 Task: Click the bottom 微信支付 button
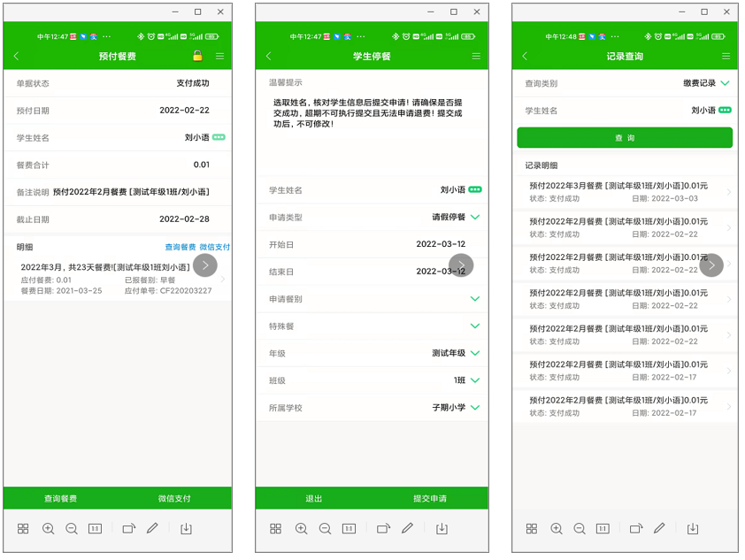click(174, 498)
